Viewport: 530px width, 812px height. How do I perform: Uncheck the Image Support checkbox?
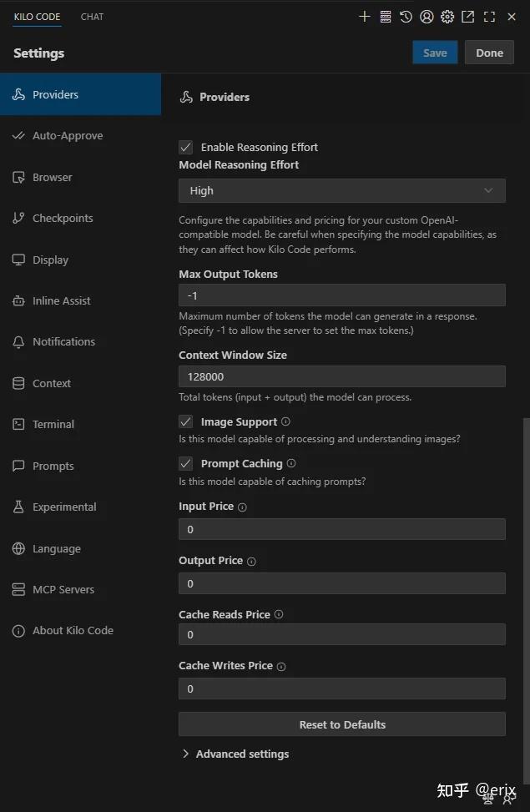(186, 422)
